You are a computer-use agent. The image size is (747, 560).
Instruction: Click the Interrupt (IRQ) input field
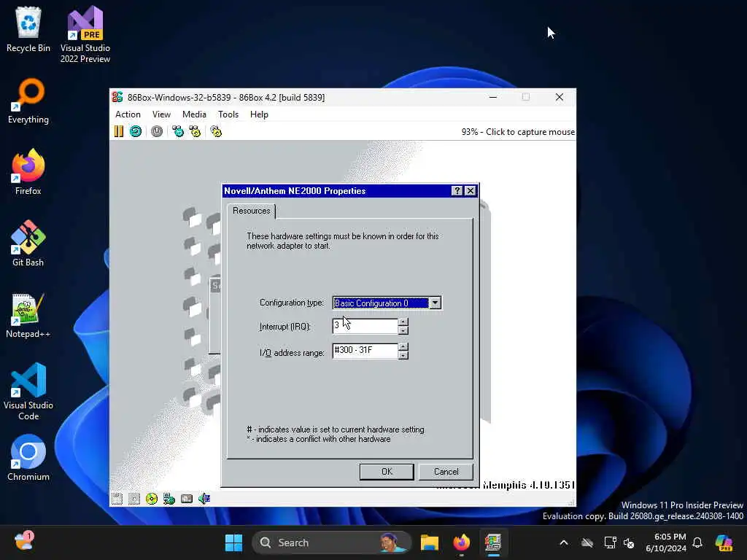click(365, 326)
